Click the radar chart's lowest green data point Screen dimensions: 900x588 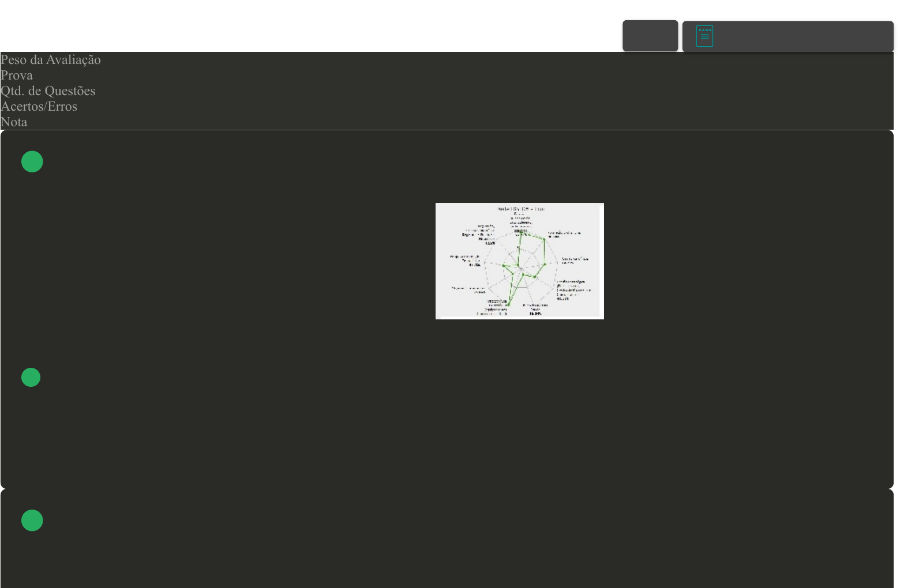(x=508, y=304)
